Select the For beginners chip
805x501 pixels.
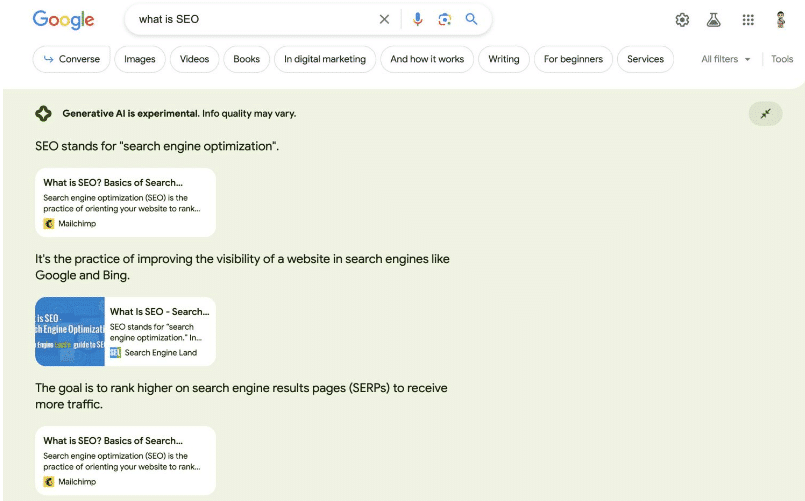(573, 59)
